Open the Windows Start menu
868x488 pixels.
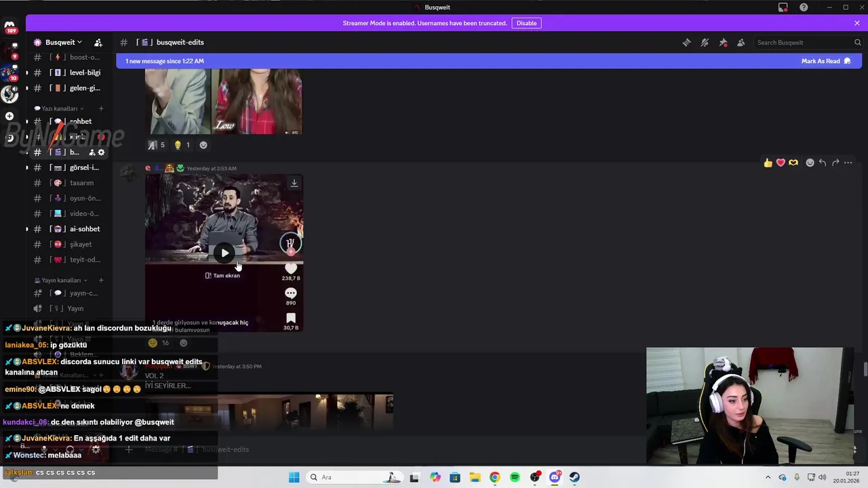(x=294, y=477)
